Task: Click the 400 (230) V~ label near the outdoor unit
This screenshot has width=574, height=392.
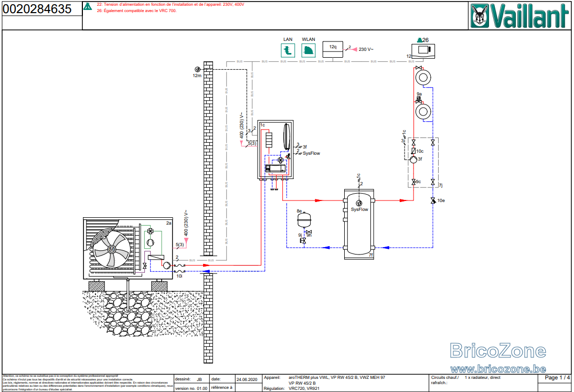Action: [x=186, y=223]
